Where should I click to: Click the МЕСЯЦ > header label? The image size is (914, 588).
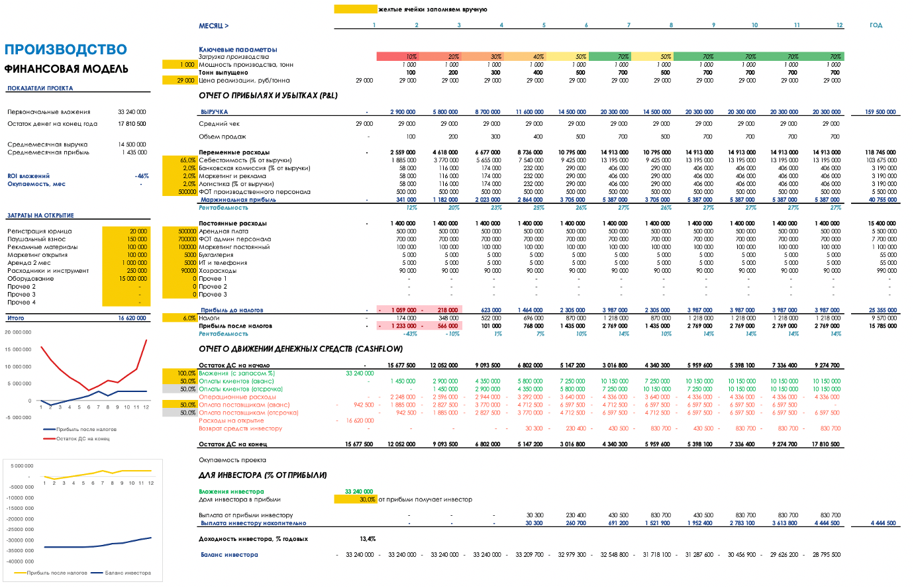[214, 26]
